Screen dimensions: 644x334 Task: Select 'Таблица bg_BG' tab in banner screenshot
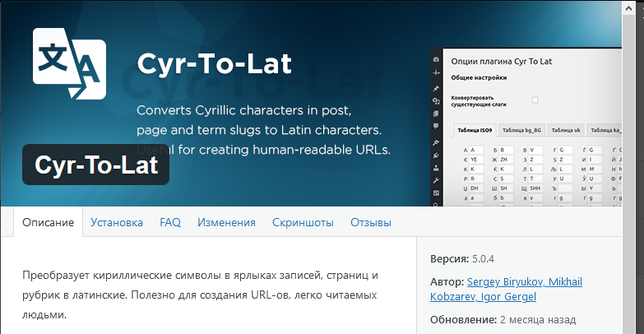pos(521,130)
